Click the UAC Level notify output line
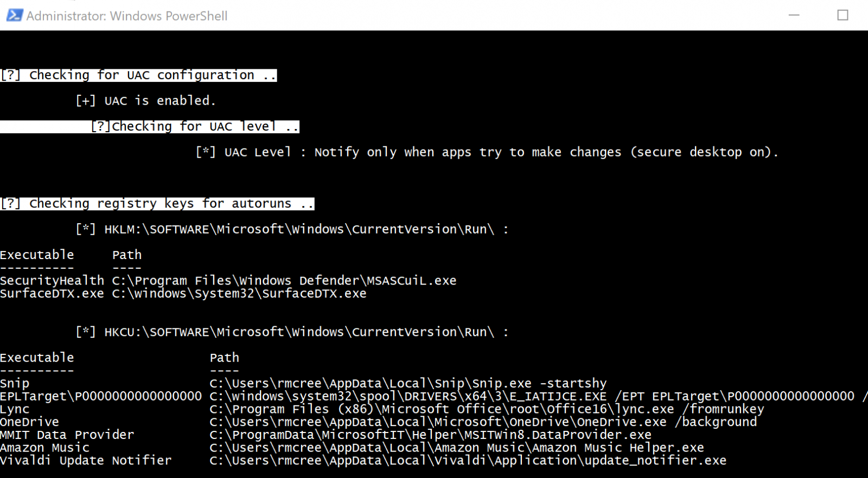The image size is (868, 478). pyautogui.click(x=487, y=152)
